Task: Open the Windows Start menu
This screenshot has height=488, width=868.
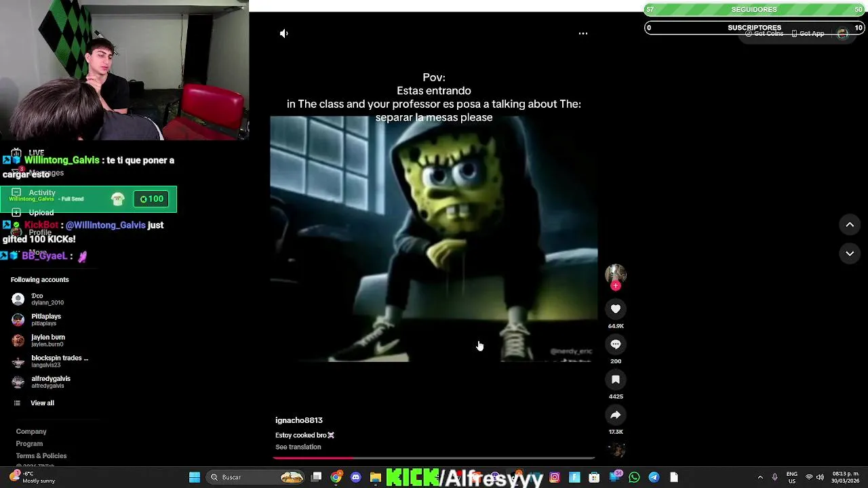Action: pyautogui.click(x=195, y=477)
